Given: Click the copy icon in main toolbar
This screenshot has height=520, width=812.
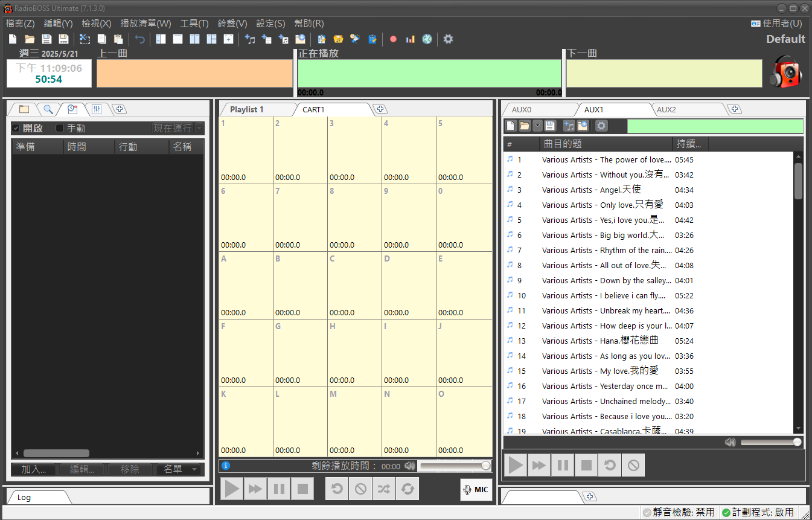Looking at the screenshot, I should (x=102, y=39).
